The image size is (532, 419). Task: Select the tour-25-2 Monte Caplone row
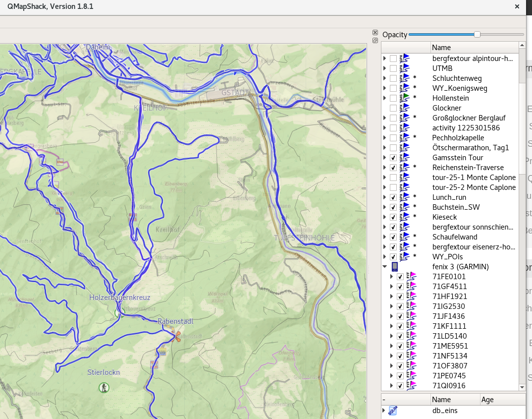click(x=450, y=187)
